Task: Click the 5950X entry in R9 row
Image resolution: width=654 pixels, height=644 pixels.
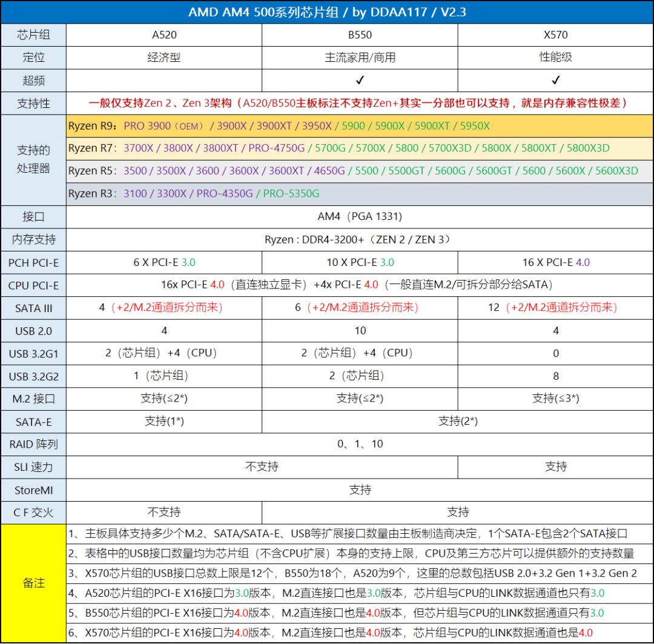Action: click(x=475, y=125)
